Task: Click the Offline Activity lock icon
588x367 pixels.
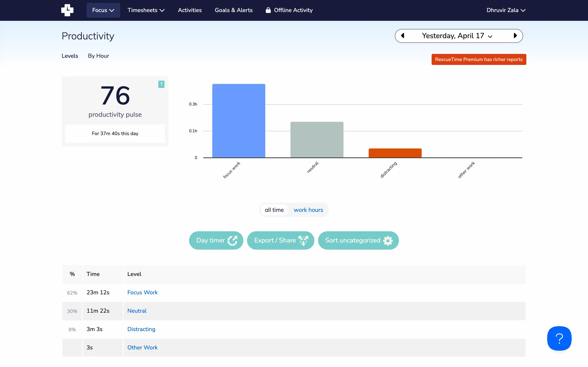Action: [x=268, y=10]
